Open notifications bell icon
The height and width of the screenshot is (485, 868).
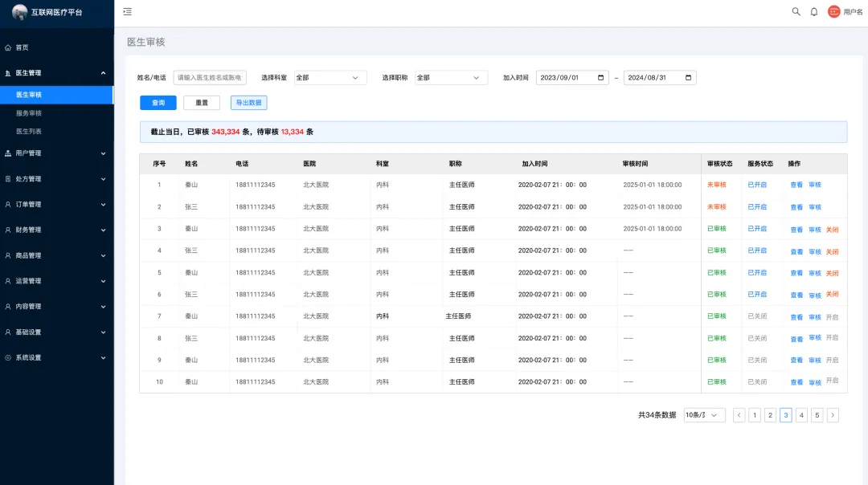pyautogui.click(x=813, y=12)
